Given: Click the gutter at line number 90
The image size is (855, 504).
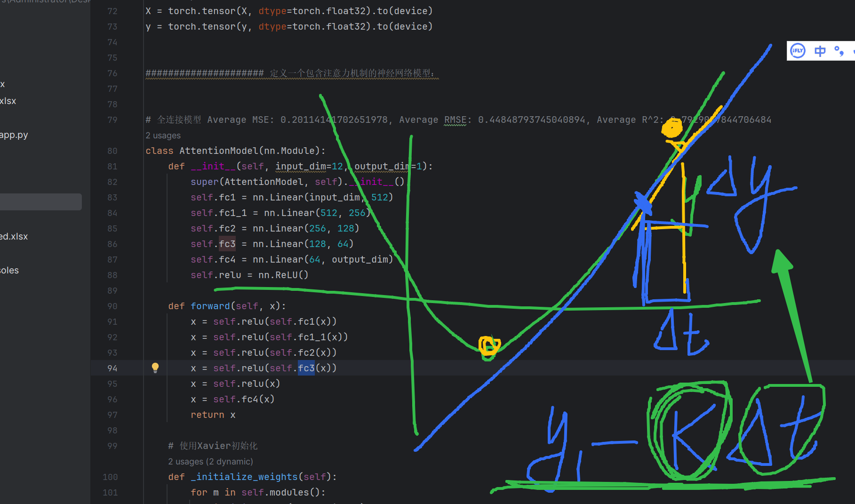Looking at the screenshot, I should (112, 306).
